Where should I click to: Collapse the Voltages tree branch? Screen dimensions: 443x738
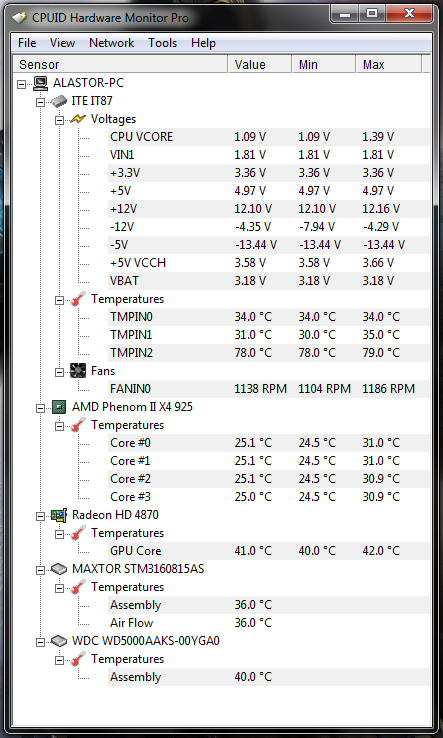coord(59,120)
